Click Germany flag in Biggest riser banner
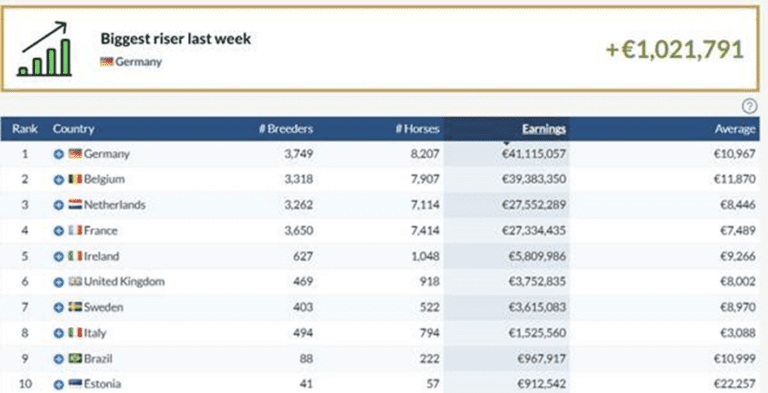The image size is (768, 393). 106,62
